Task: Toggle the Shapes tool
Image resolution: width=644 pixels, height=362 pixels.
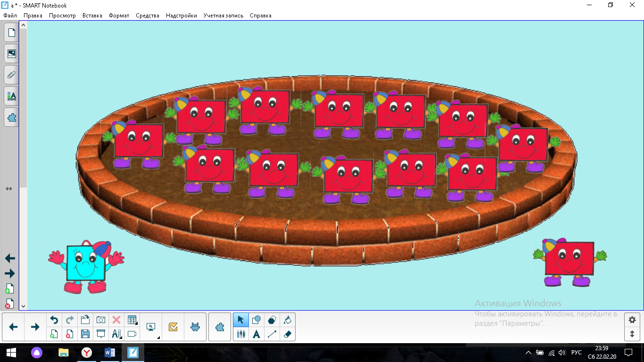Action: coord(256,320)
